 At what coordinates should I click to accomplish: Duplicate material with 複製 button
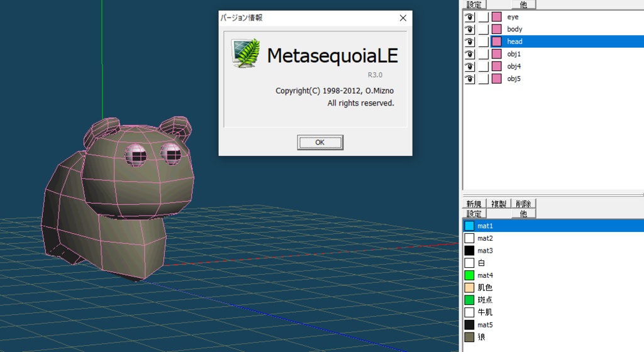pos(499,204)
